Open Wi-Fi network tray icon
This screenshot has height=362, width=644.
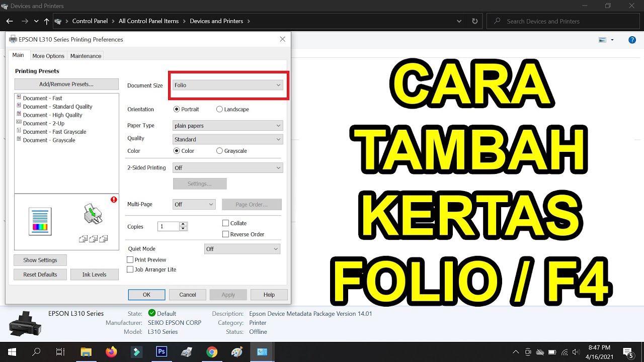click(565, 352)
